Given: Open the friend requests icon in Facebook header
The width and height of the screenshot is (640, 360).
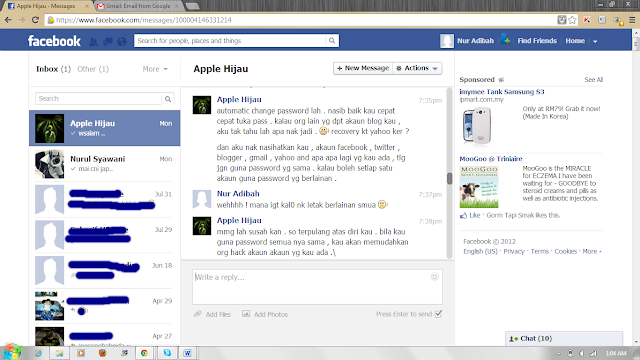Looking at the screenshot, I should tap(93, 41).
